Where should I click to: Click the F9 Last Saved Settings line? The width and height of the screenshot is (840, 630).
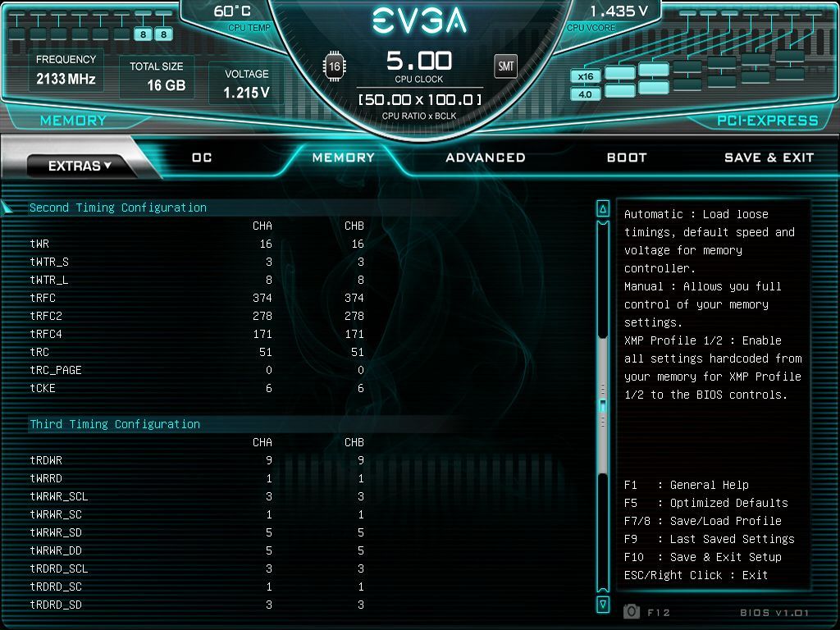pos(710,539)
